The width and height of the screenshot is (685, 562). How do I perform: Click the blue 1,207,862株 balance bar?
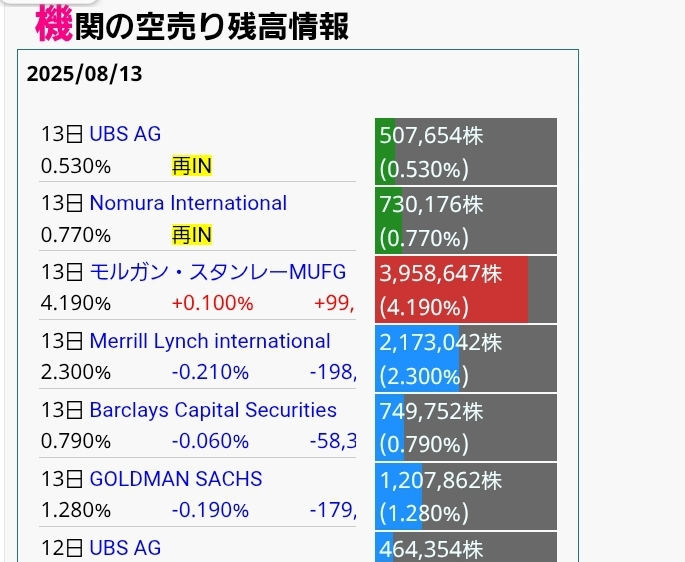point(466,496)
